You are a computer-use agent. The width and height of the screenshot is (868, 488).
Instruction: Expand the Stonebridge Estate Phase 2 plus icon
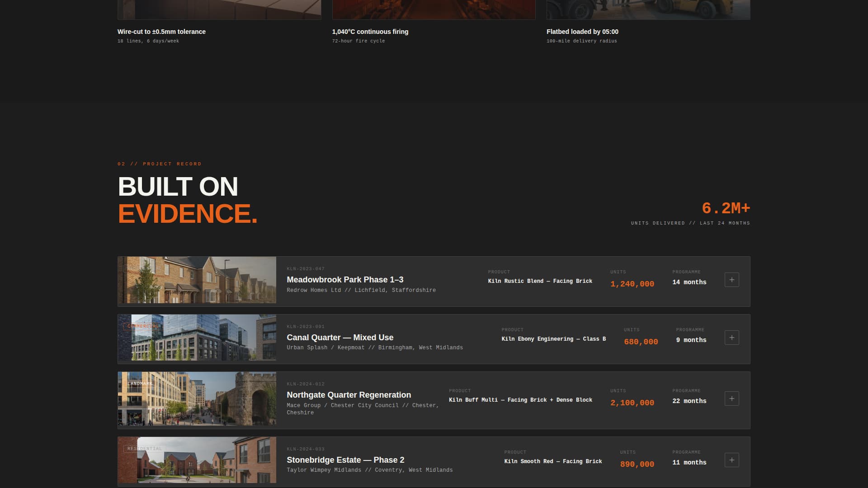731,460
